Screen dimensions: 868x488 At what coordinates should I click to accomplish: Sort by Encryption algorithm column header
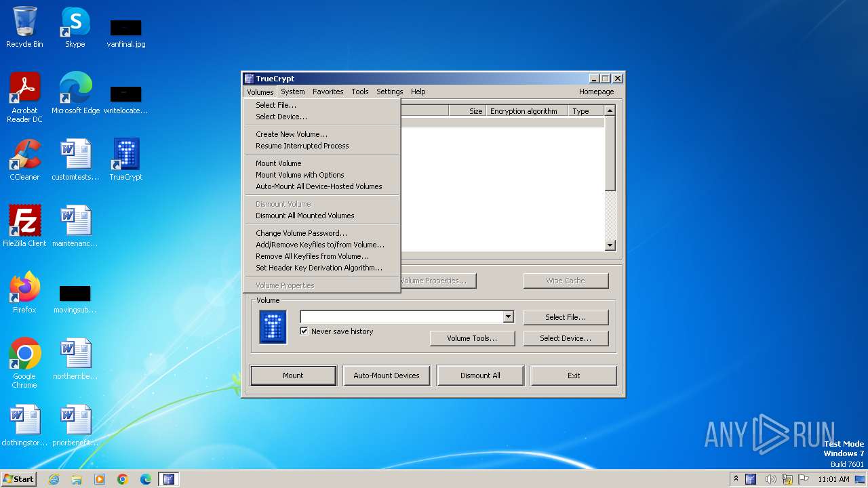point(527,111)
